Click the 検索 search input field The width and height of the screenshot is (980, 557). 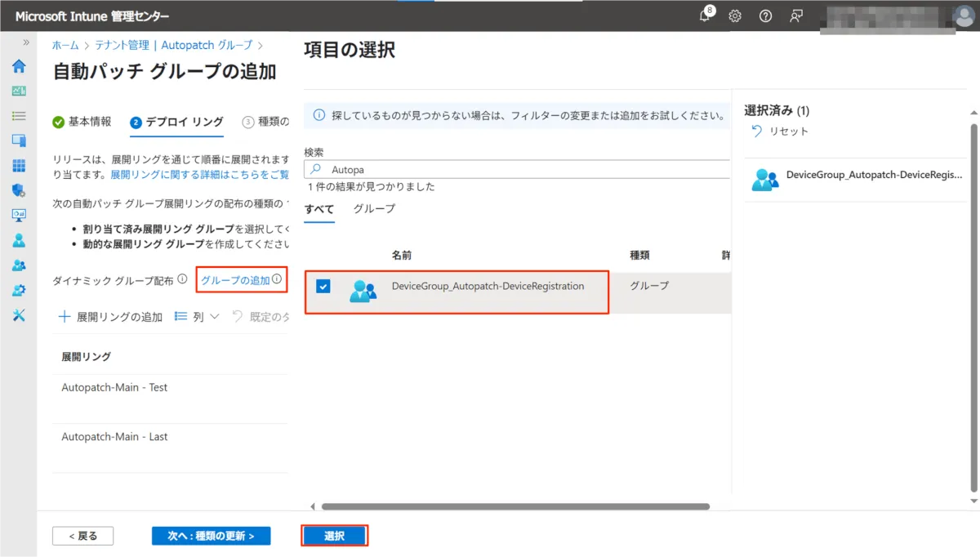pos(523,170)
